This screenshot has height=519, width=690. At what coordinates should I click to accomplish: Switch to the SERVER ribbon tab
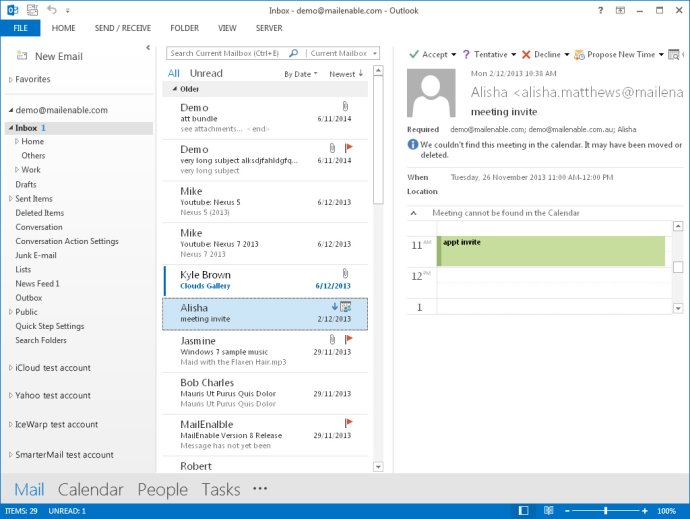(x=269, y=28)
